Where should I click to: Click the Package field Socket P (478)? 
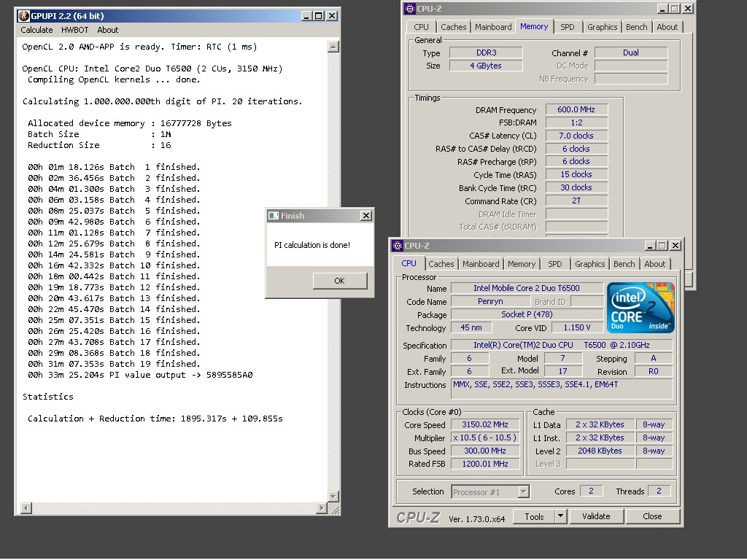click(527, 314)
